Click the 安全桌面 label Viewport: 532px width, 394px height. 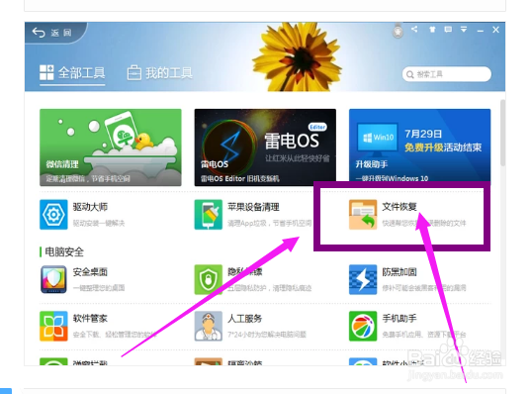(x=90, y=272)
